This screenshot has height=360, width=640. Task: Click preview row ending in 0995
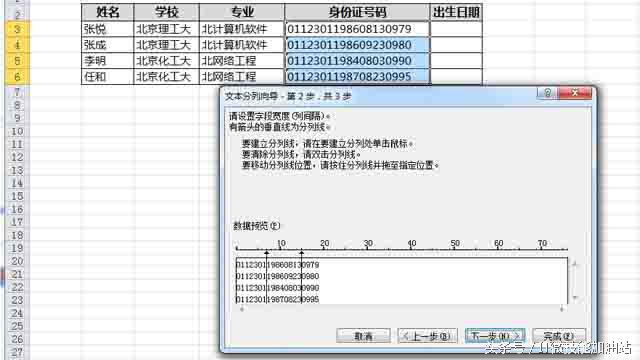(278, 299)
